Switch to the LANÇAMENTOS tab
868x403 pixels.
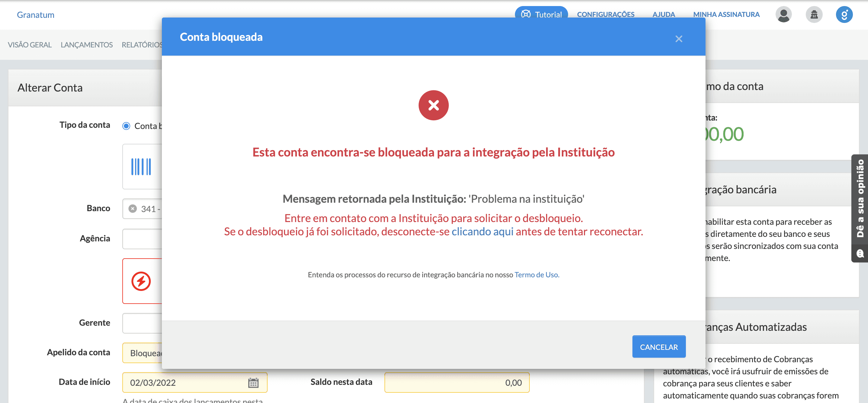click(87, 44)
